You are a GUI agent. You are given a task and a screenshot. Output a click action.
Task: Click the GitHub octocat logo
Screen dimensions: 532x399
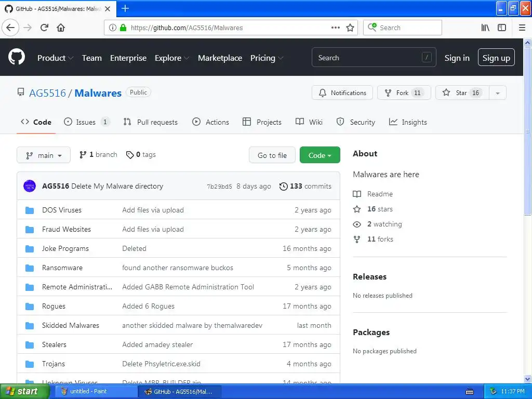click(17, 57)
